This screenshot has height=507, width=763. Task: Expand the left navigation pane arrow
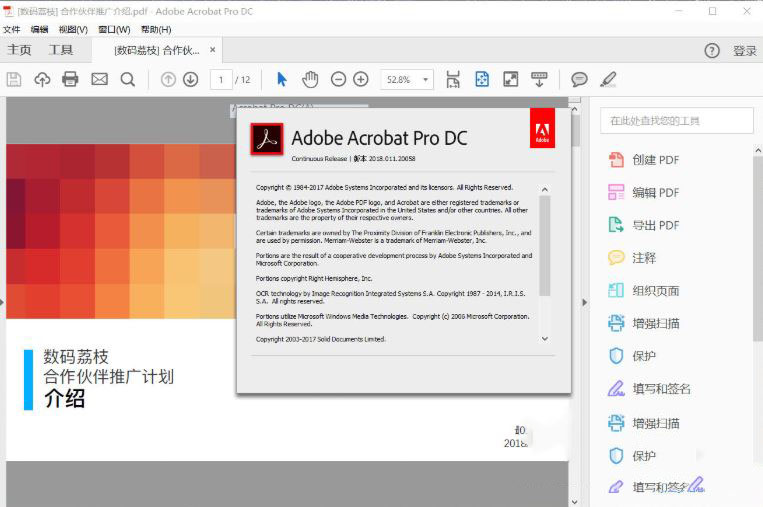(x=3, y=301)
